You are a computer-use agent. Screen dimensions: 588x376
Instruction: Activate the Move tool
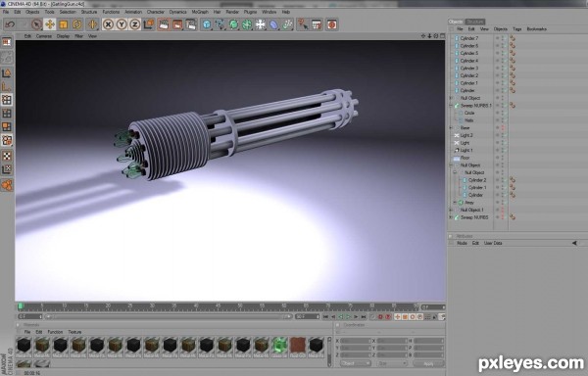coord(50,24)
